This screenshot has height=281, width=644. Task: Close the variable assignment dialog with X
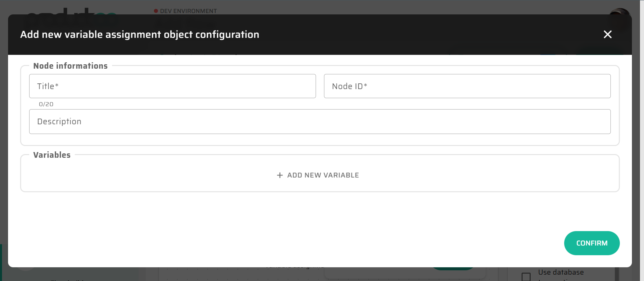pyautogui.click(x=607, y=34)
